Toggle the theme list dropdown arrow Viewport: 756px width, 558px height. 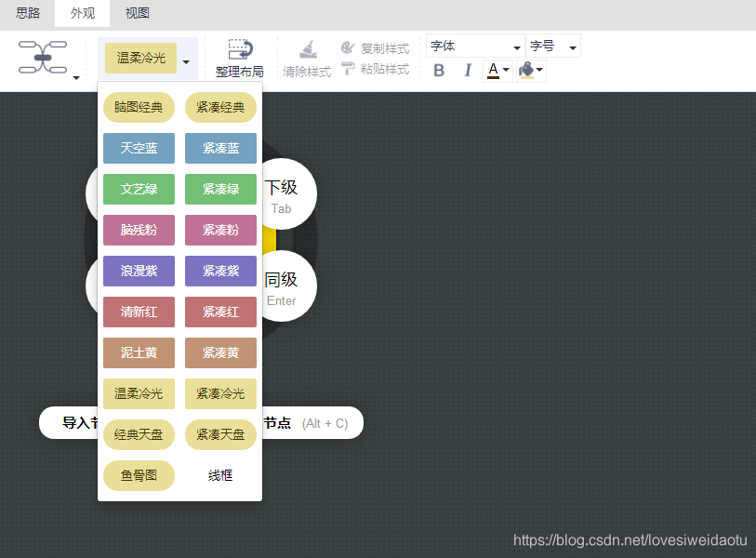click(186, 61)
